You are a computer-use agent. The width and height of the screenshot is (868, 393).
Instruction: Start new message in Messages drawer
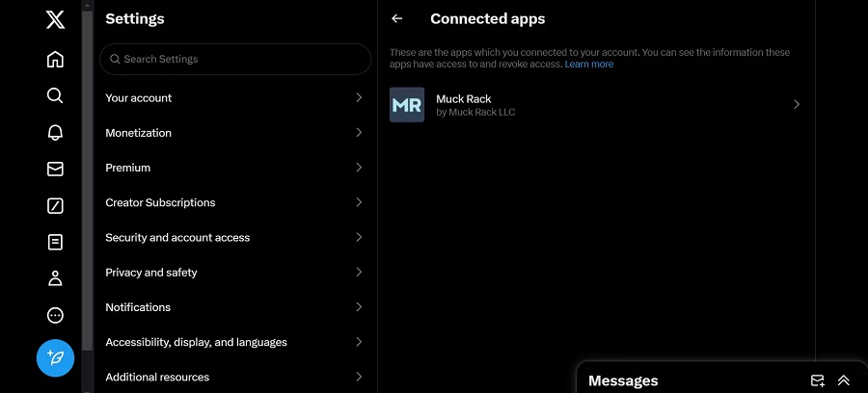click(x=817, y=380)
